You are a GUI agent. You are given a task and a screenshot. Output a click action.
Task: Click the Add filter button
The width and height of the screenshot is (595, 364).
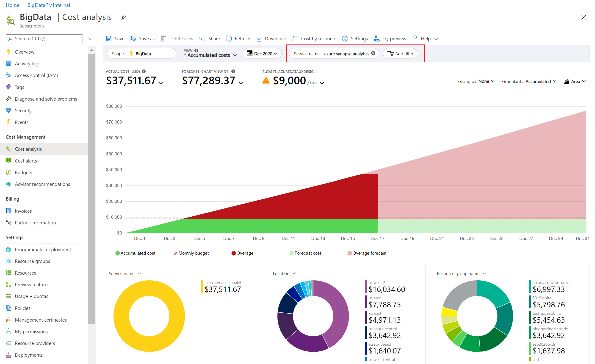click(x=401, y=53)
